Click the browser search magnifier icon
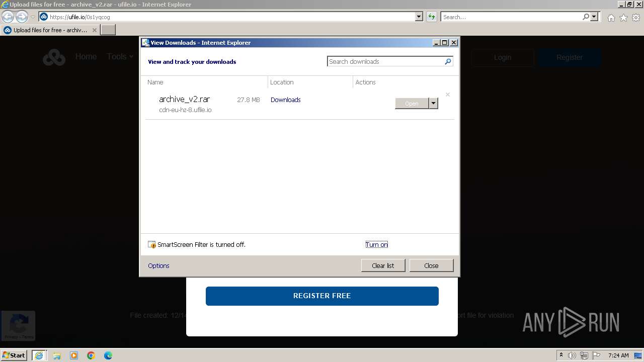The height and width of the screenshot is (362, 644). click(x=586, y=17)
